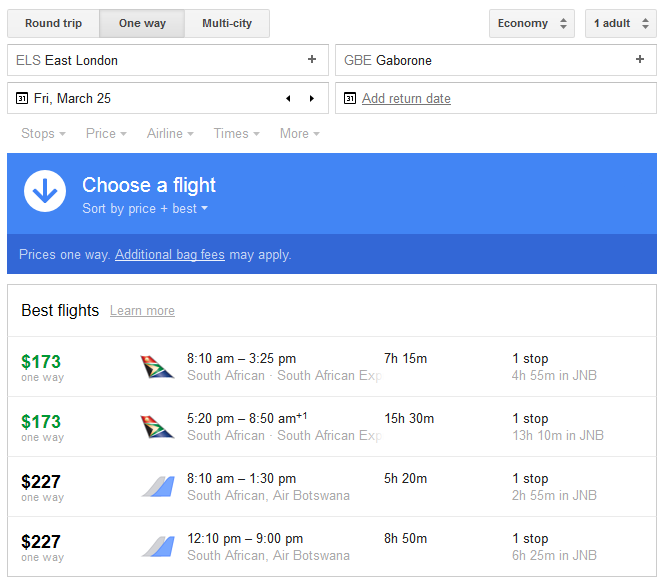Open the Stops filter menu
The width and height of the screenshot is (666, 583).
43,133
